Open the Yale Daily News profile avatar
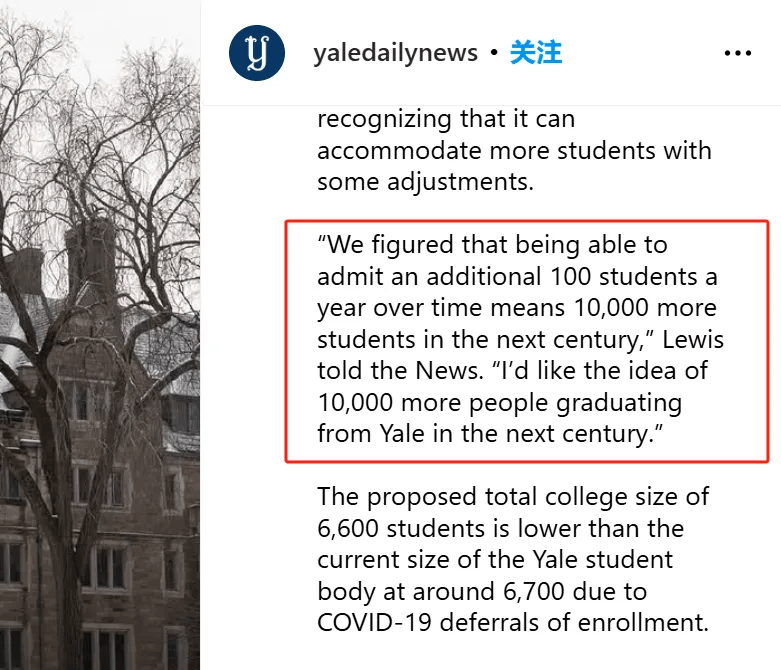The image size is (781, 670). point(257,52)
